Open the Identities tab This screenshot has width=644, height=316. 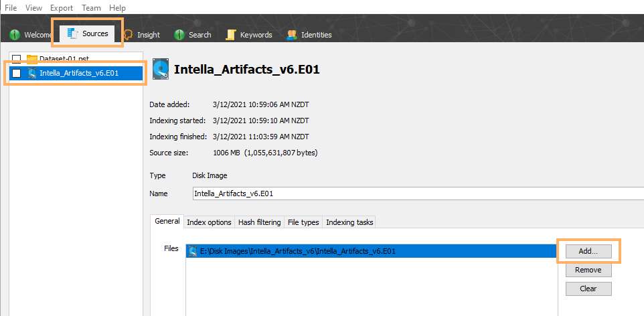point(309,35)
